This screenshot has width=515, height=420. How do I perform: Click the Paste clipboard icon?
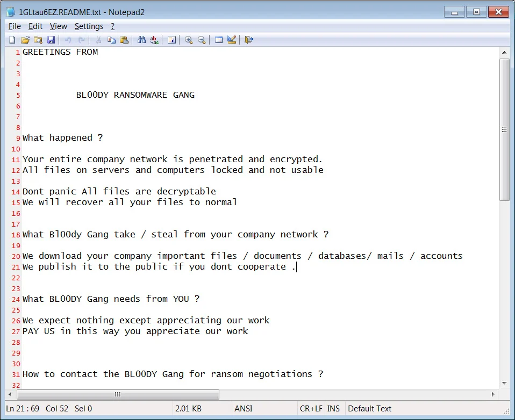(124, 40)
